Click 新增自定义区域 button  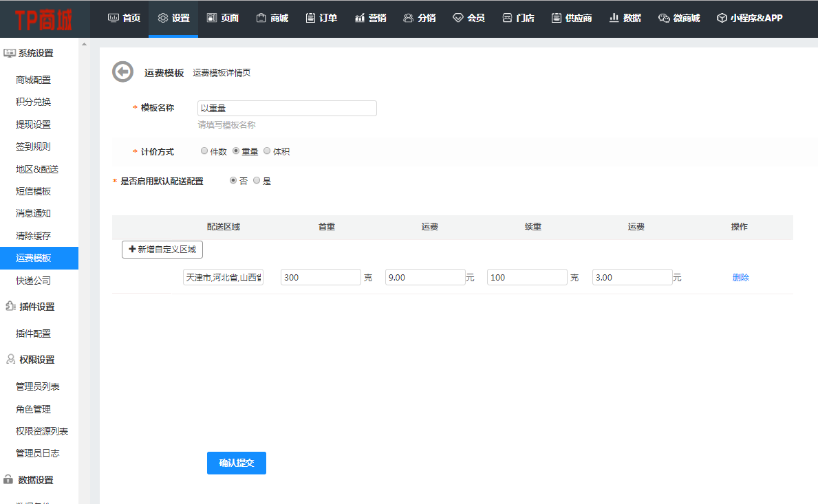[x=162, y=250]
